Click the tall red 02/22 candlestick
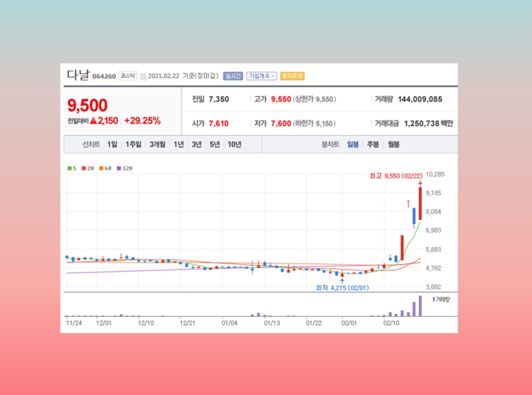This screenshot has height=395, width=532. 421,203
